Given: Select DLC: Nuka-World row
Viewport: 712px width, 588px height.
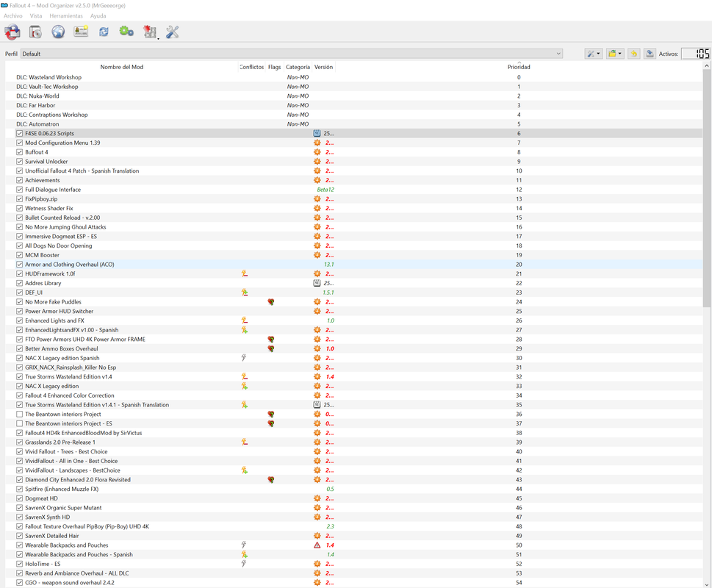Looking at the screenshot, I should (353, 96).
